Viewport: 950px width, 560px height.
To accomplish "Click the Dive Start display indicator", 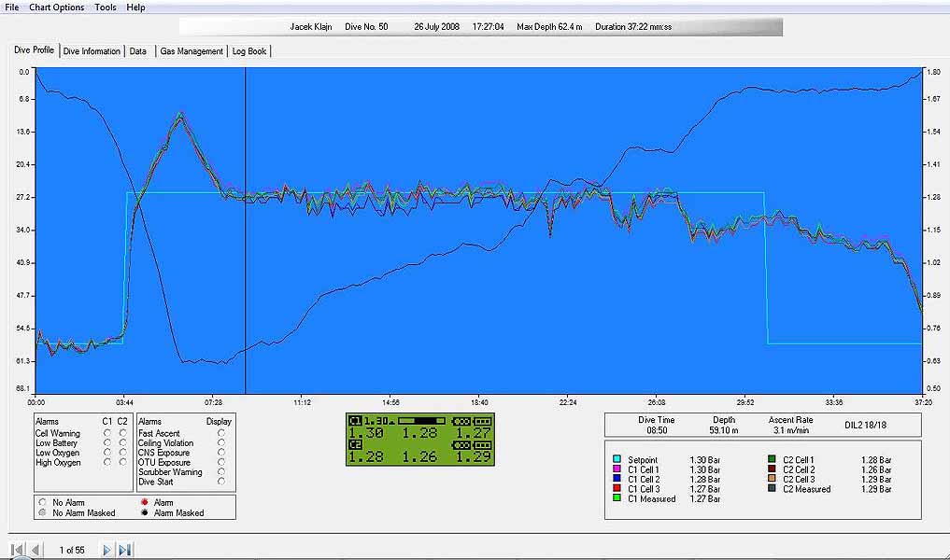I will coord(221,482).
